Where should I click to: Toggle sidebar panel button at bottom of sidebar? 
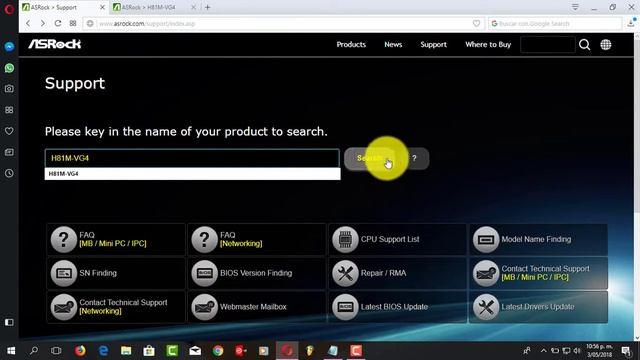[x=9, y=322]
